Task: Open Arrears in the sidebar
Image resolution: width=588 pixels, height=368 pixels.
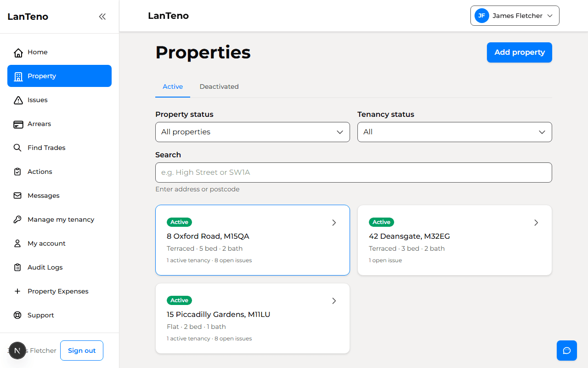Action: click(x=59, y=124)
